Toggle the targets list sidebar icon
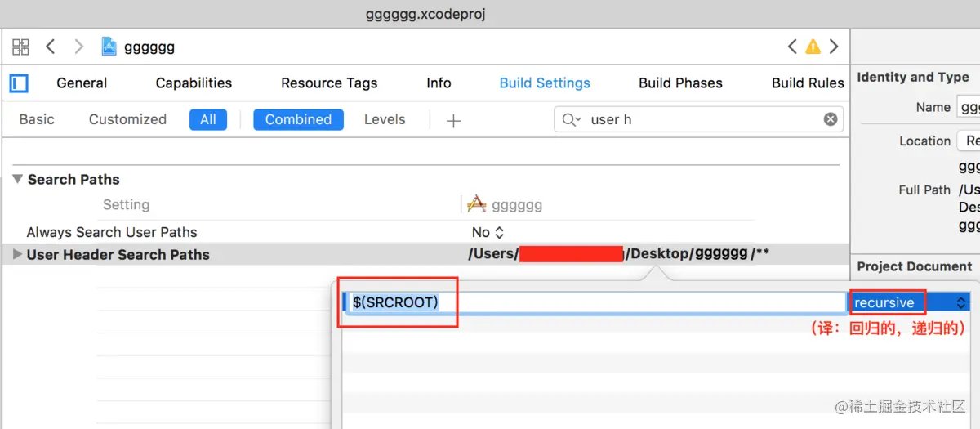This screenshot has width=980, height=429. coord(19,83)
